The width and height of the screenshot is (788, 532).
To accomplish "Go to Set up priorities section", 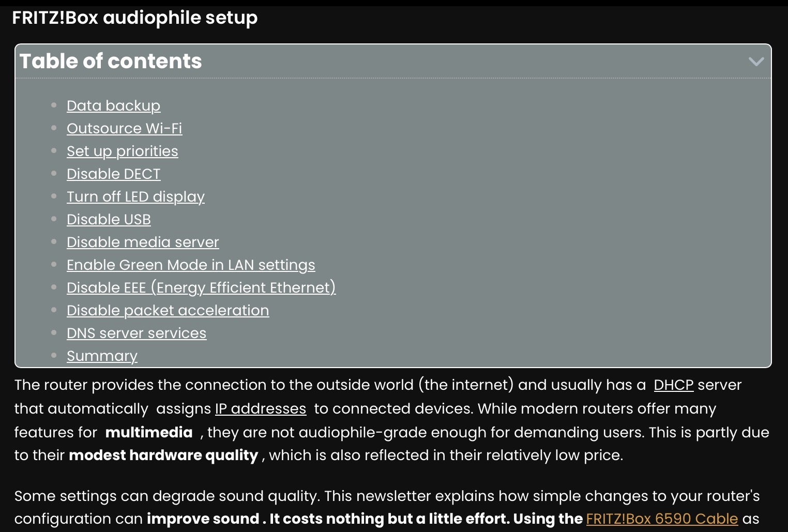I will click(x=122, y=151).
